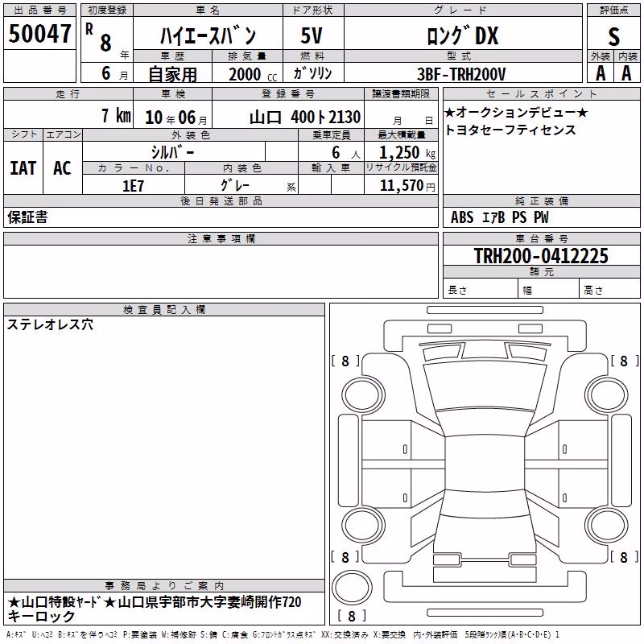Click the 長さ dimension field
Image resolution: width=644 pixels, height=644 pixels.
pos(480,288)
